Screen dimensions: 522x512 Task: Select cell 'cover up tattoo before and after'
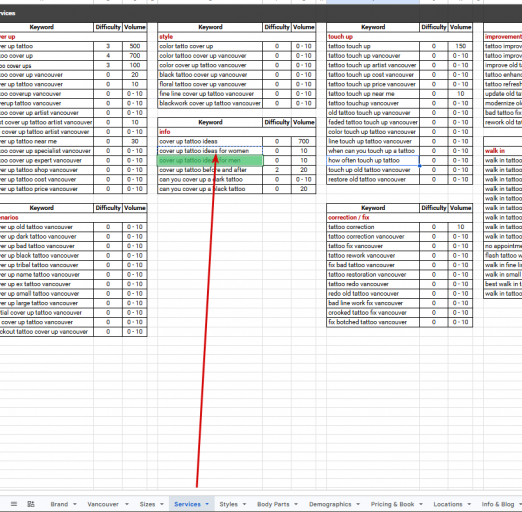pyautogui.click(x=210, y=170)
